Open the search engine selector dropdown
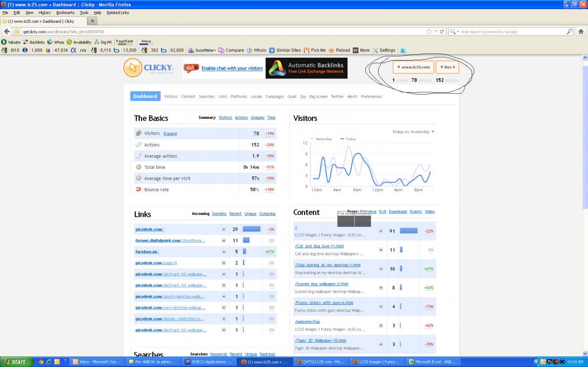Viewport: 588px width, 367px height. (x=454, y=31)
